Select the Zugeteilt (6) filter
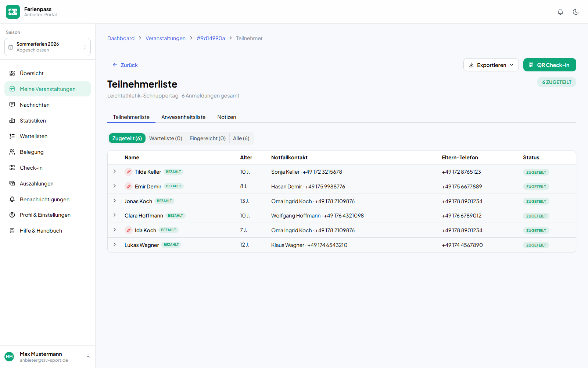Image resolution: width=588 pixels, height=368 pixels. coord(127,138)
